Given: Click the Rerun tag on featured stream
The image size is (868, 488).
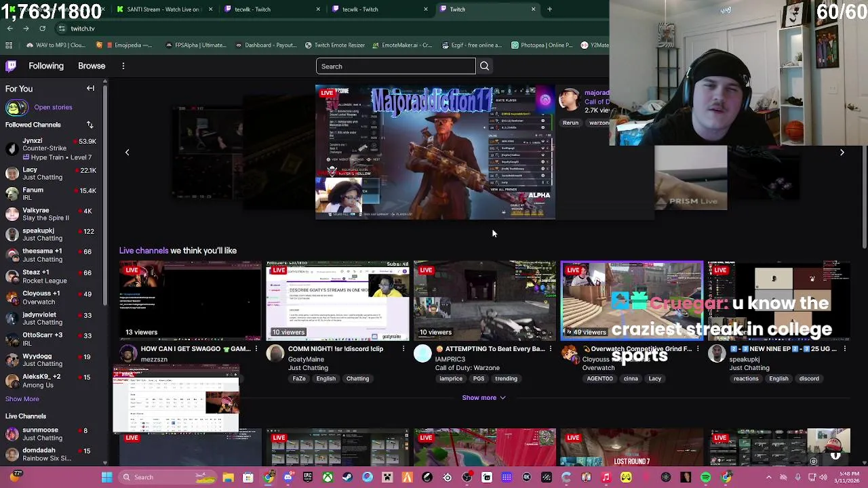Looking at the screenshot, I should 570,123.
